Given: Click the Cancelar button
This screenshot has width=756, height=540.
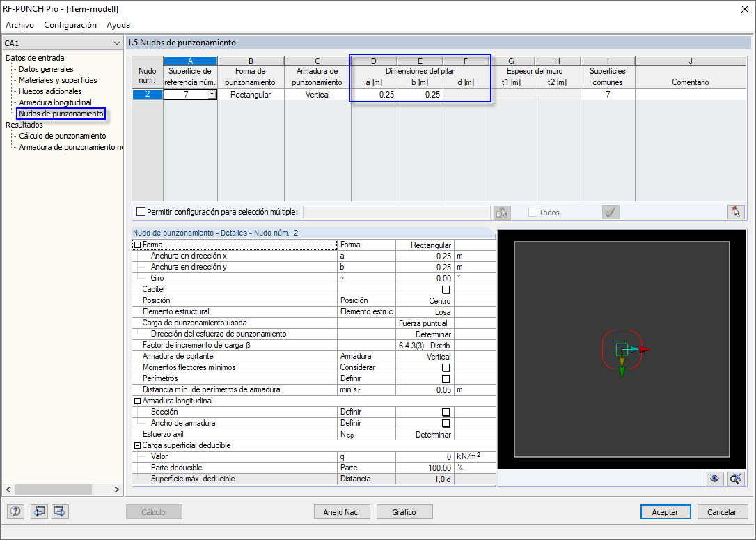Looking at the screenshot, I should [x=721, y=512].
